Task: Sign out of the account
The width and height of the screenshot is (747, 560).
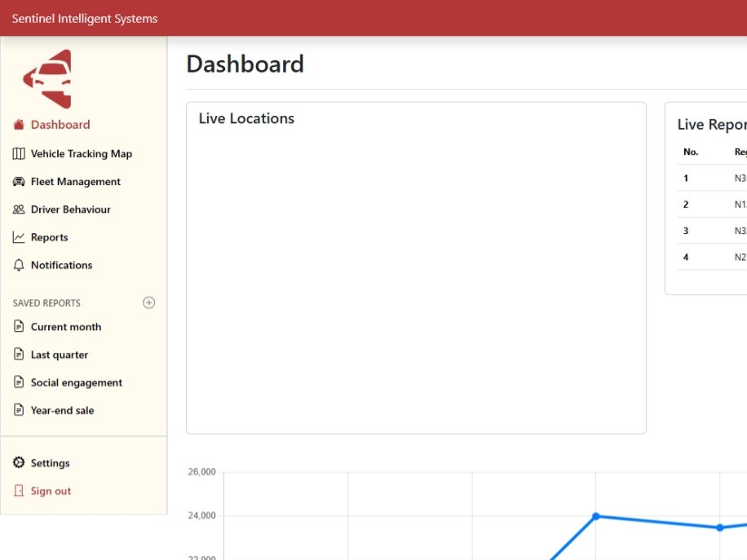Action: click(51, 491)
